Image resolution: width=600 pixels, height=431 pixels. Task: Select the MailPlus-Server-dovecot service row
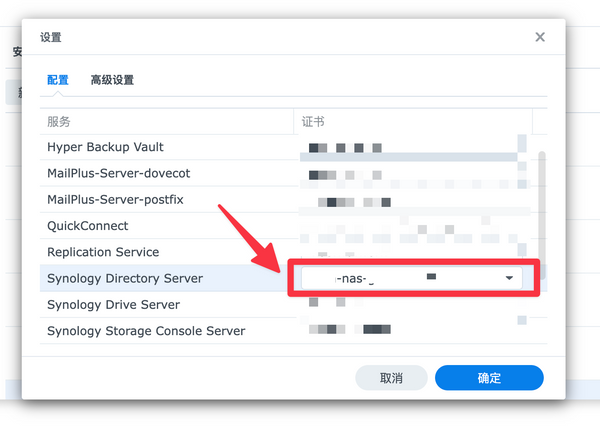pyautogui.click(x=118, y=173)
